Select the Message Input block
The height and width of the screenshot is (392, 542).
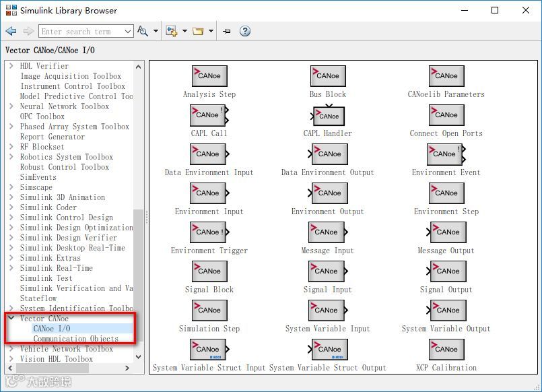tap(328, 232)
